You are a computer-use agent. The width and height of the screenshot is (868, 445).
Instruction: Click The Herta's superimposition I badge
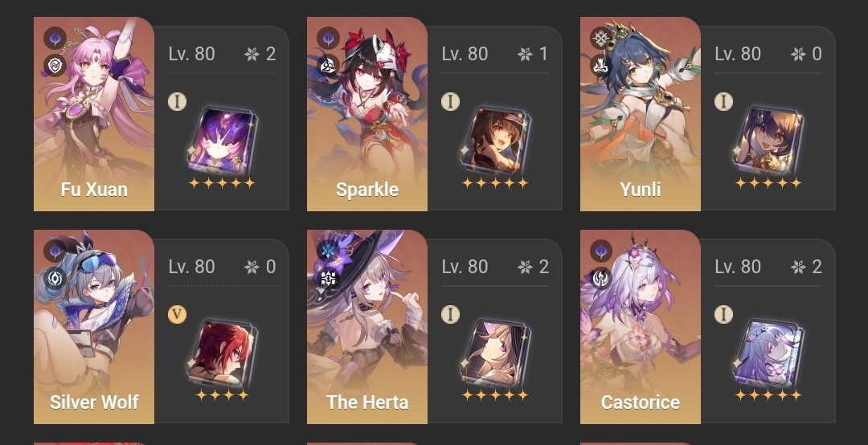[451, 314]
